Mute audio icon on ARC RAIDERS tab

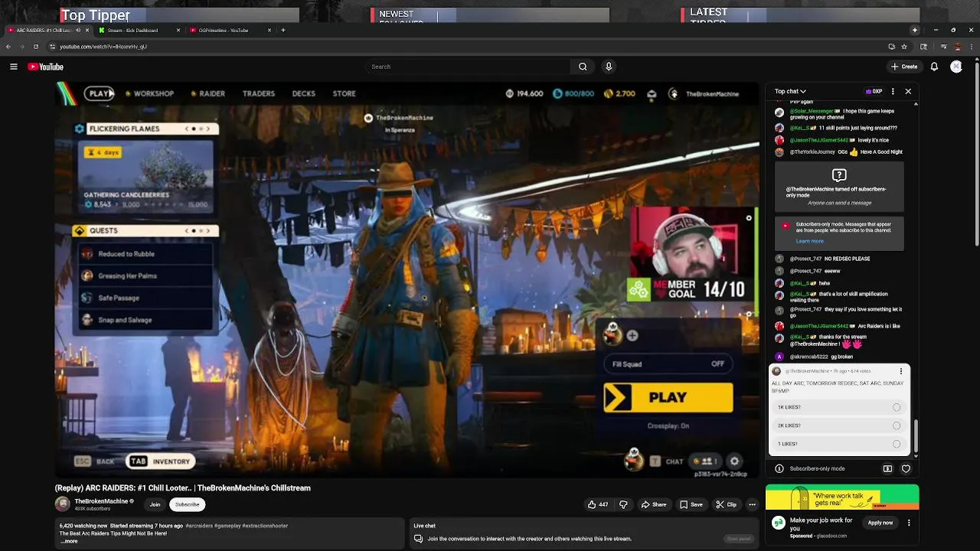pyautogui.click(x=78, y=30)
